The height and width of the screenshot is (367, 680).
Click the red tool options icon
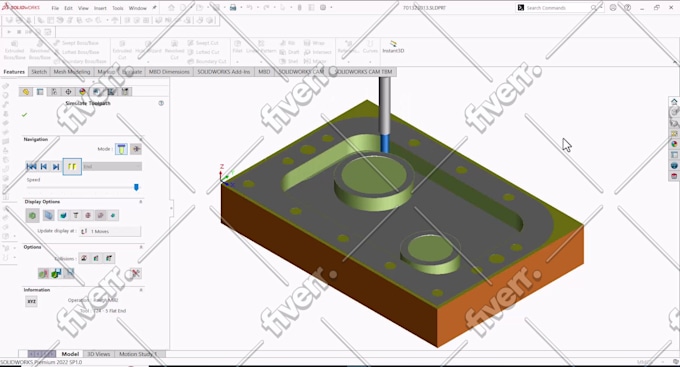click(136, 273)
